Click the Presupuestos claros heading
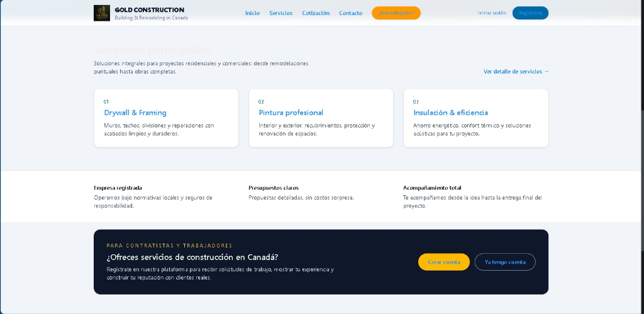The width and height of the screenshot is (644, 314). click(274, 188)
